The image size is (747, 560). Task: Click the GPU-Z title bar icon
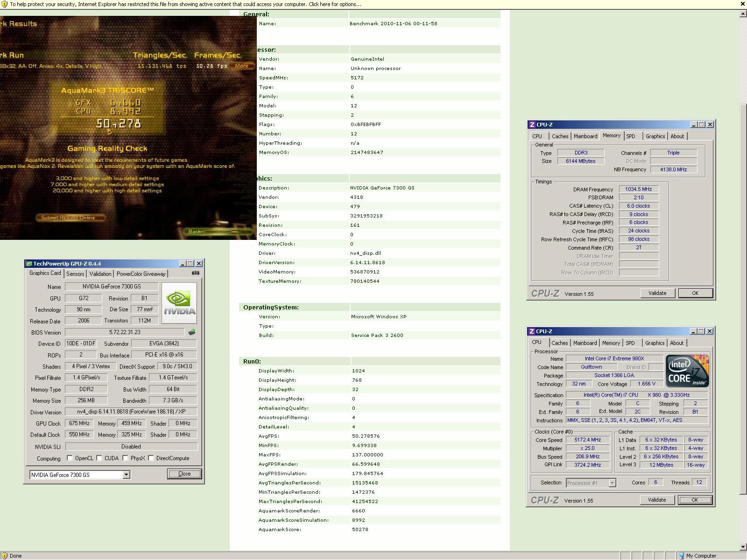tap(29, 264)
